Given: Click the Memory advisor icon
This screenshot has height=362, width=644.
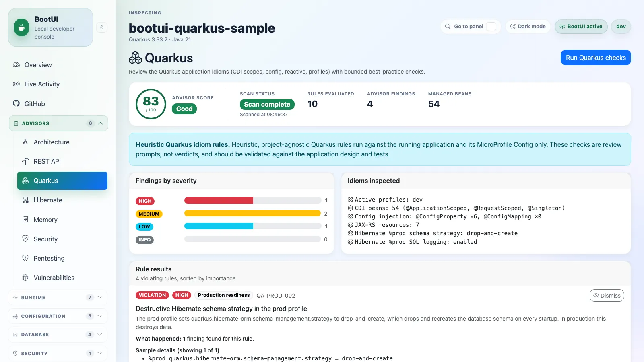Looking at the screenshot, I should coord(25,219).
